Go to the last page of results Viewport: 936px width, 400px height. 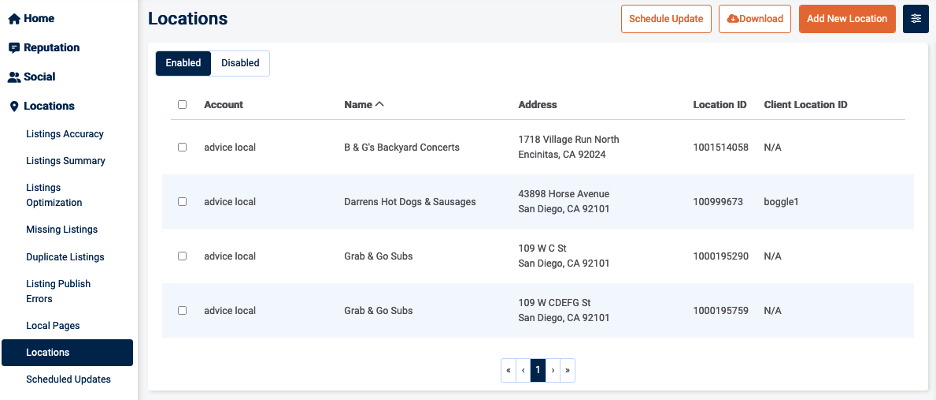(568, 370)
